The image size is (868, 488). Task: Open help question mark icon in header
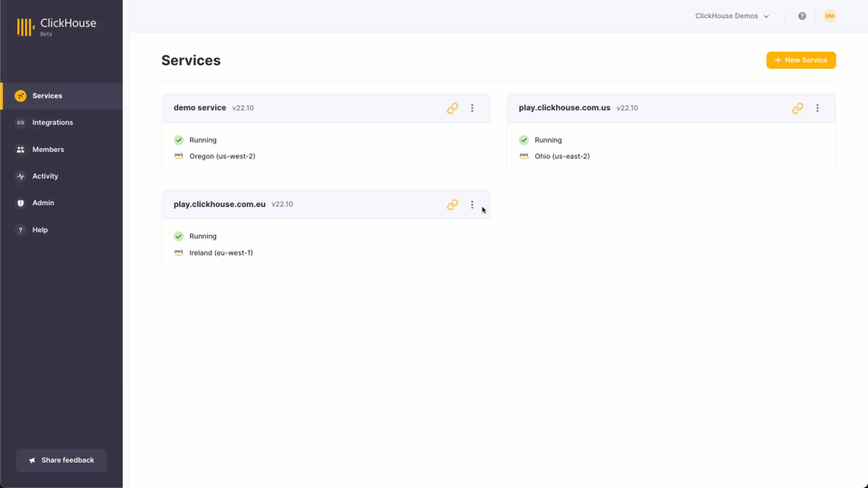pyautogui.click(x=802, y=16)
